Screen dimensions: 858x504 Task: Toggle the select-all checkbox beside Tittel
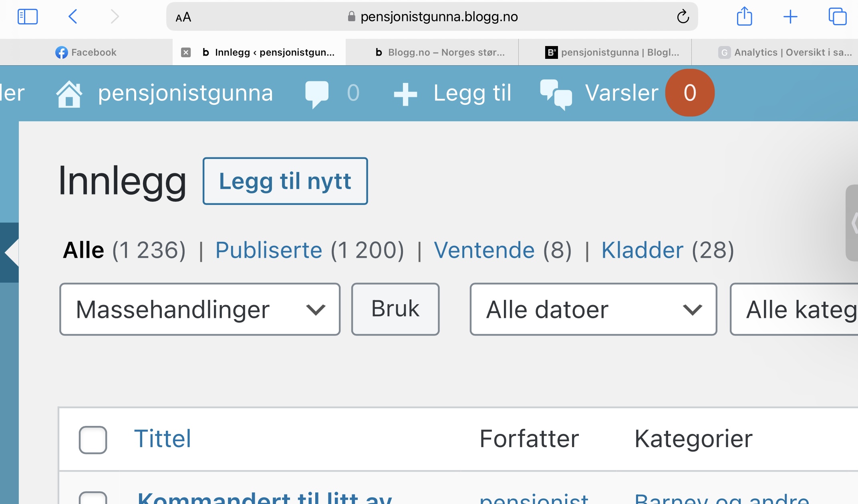click(93, 440)
